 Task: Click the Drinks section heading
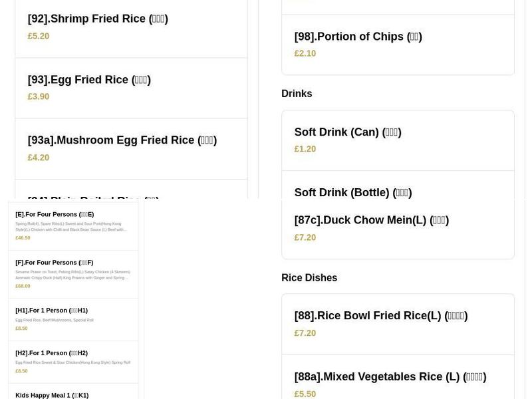tap(297, 94)
